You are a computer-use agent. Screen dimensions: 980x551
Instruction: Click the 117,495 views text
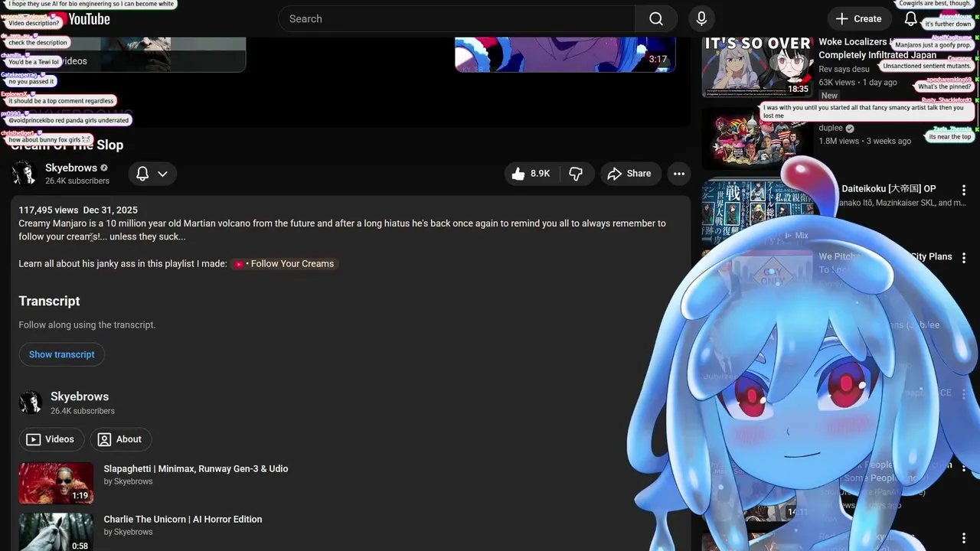click(x=48, y=210)
